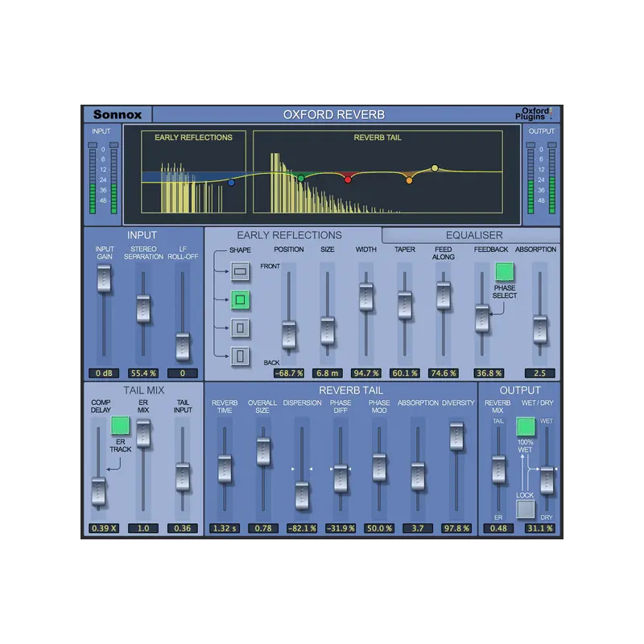Click the early reflections Size fader

pyautogui.click(x=328, y=331)
